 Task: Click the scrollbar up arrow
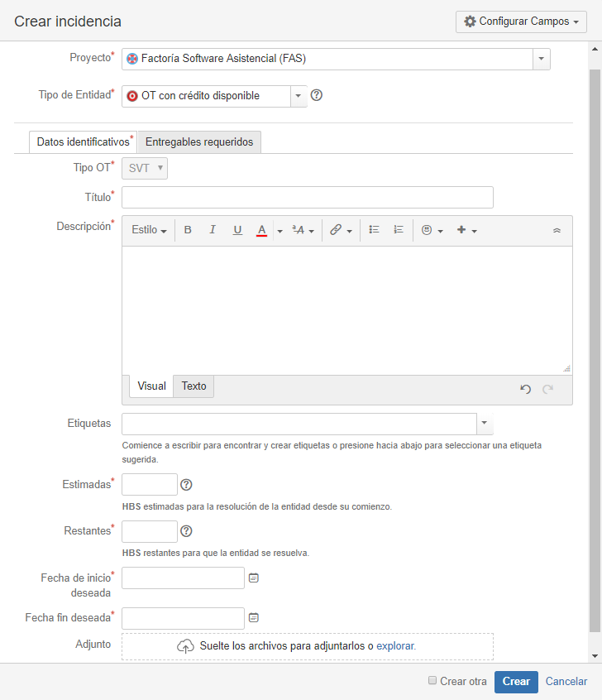click(x=595, y=49)
